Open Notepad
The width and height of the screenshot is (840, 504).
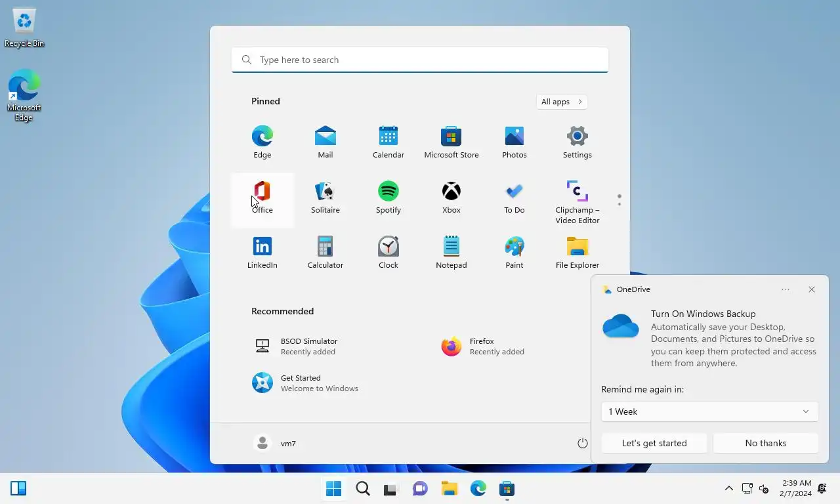point(451,253)
